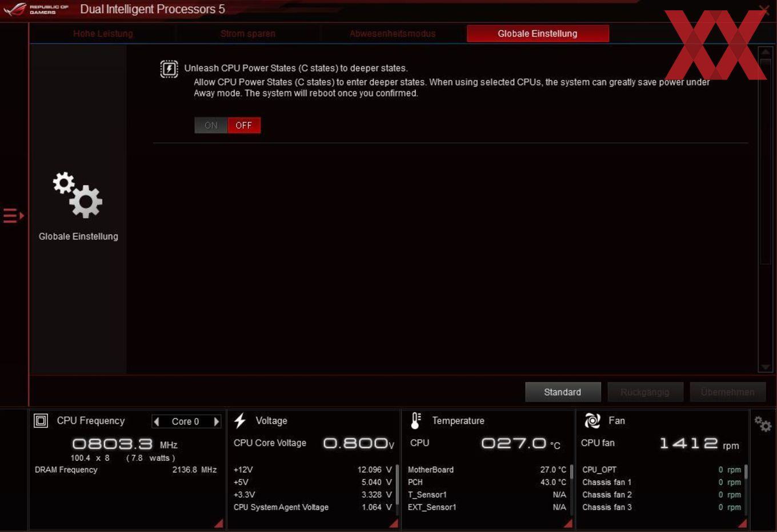Click the Core 0 selector label
The height and width of the screenshot is (532, 777).
coord(186,421)
